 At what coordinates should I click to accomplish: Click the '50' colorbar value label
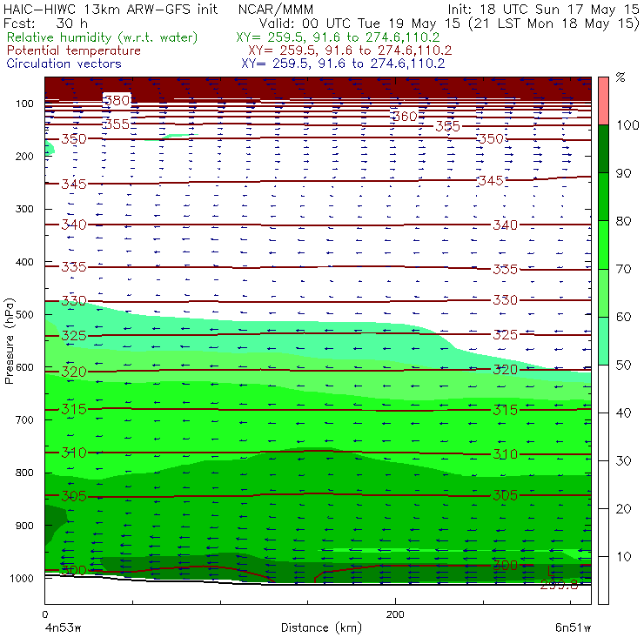tap(623, 366)
